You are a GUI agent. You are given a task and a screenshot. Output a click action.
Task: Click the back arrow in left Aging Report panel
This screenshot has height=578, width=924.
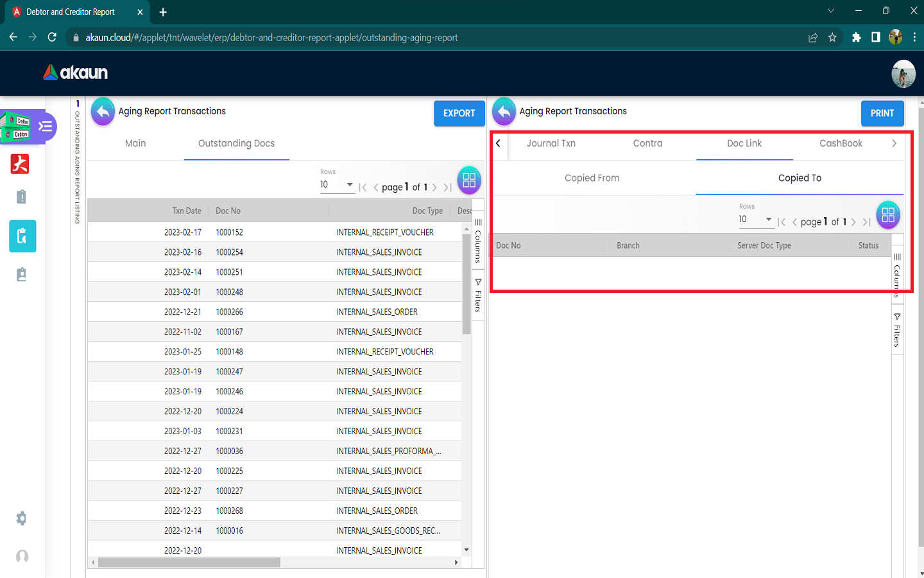[x=103, y=112]
